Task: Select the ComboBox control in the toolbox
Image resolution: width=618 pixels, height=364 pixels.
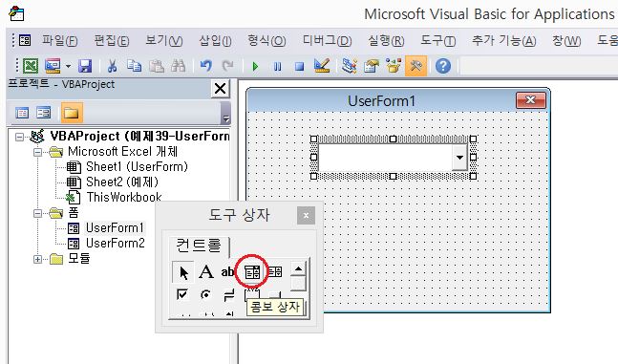Action: 252,271
